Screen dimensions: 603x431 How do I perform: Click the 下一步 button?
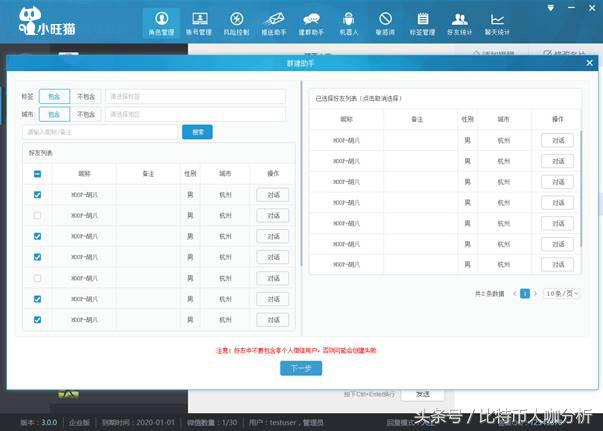click(301, 368)
